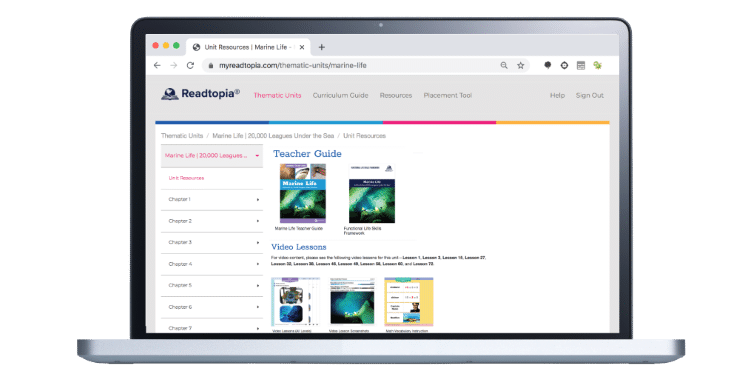Click the dark chat-bubble extension icon
Viewport: 740px width, 383px height.
547,66
